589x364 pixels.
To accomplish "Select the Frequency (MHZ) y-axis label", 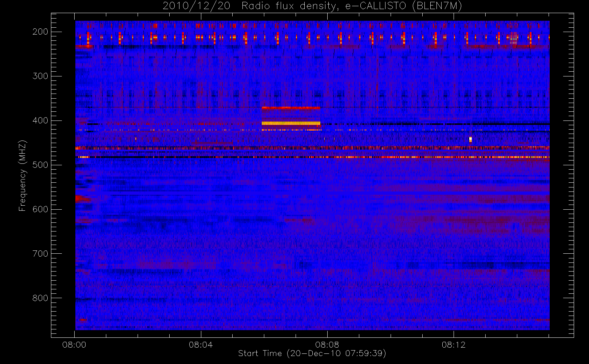I will tap(23, 175).
